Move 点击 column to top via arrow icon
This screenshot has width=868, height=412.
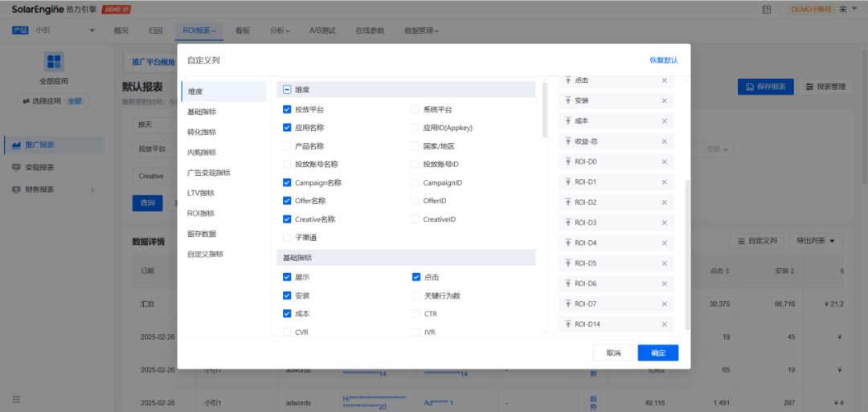[567, 81]
